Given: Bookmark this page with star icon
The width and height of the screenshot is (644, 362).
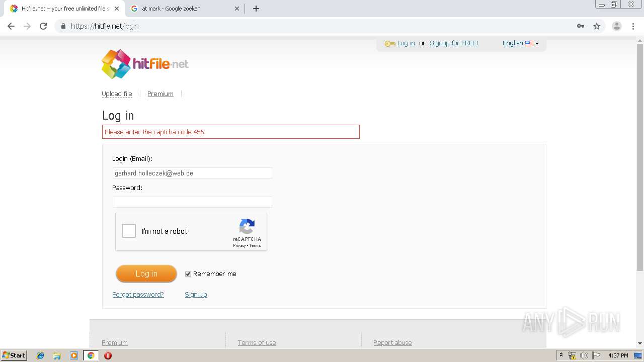Looking at the screenshot, I should pos(597,26).
